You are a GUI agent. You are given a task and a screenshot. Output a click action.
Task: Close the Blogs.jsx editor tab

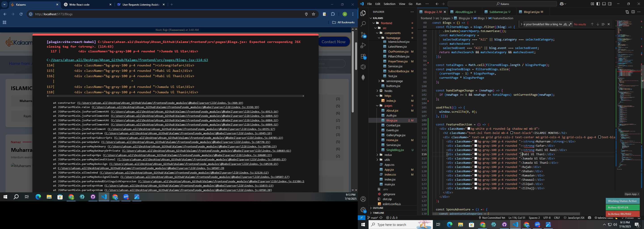(x=445, y=12)
